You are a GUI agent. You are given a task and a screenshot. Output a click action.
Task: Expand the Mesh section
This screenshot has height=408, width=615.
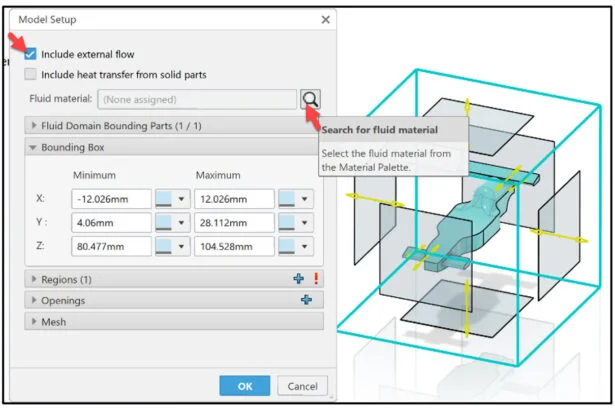(35, 322)
